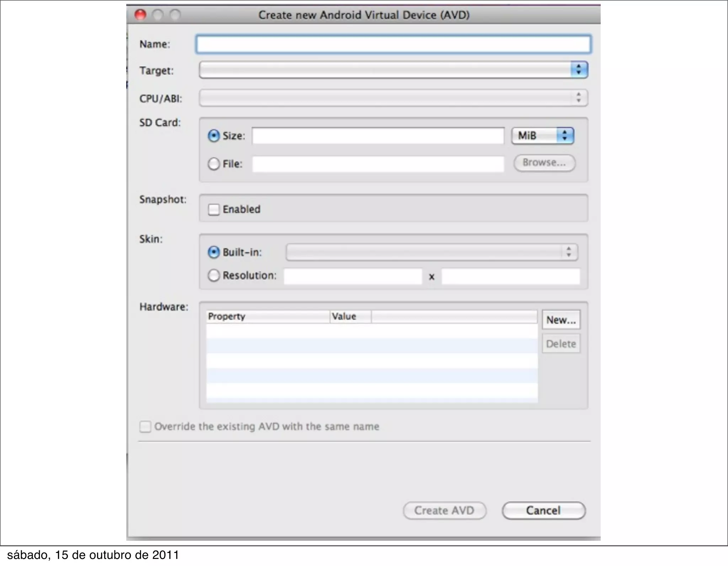Focus the AVD Name text field
The image size is (728, 566).
click(x=393, y=44)
